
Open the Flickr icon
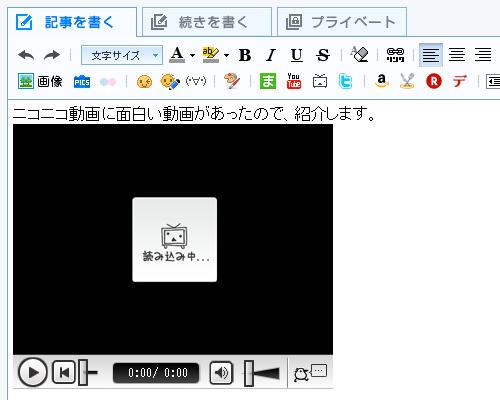pyautogui.click(x=108, y=82)
